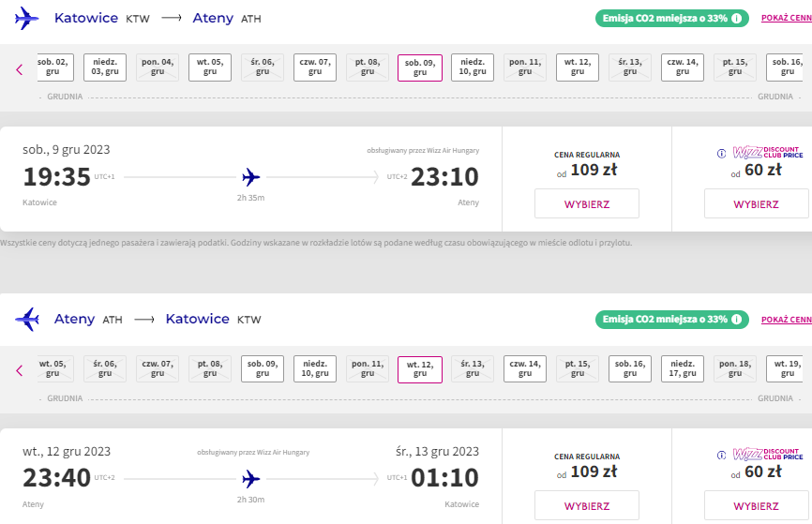Choose regular price 109 zł for outbound flight
Screen dimensions: 812x524
587,203
